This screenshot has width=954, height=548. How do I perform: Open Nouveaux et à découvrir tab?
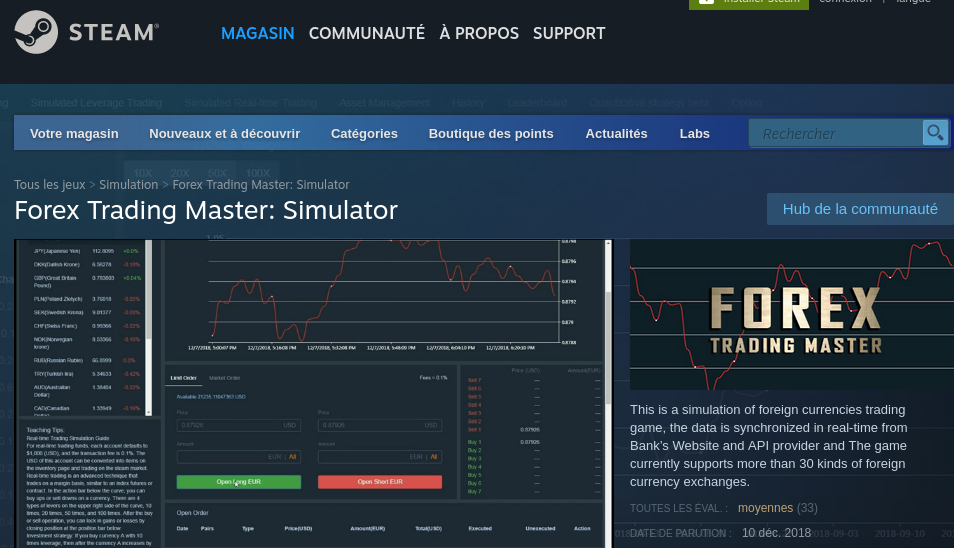(225, 133)
